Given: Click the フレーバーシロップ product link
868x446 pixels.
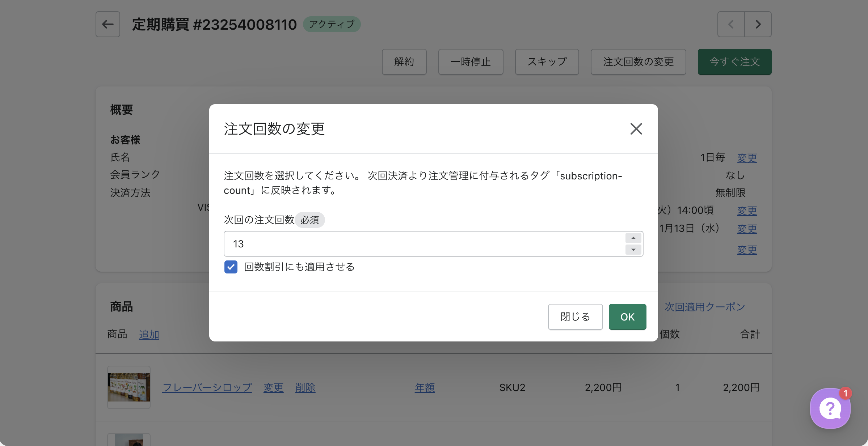Looking at the screenshot, I should click(207, 387).
